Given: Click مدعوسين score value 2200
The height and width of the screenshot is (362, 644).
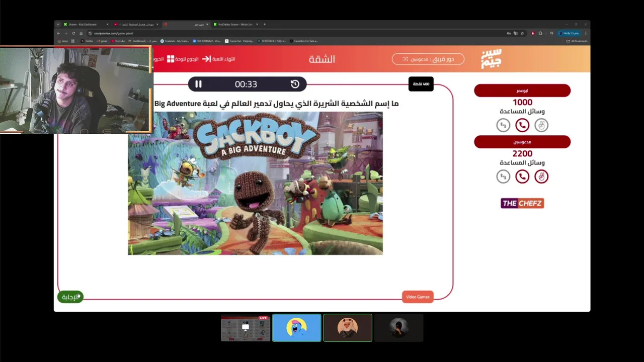Looking at the screenshot, I should 522,153.
